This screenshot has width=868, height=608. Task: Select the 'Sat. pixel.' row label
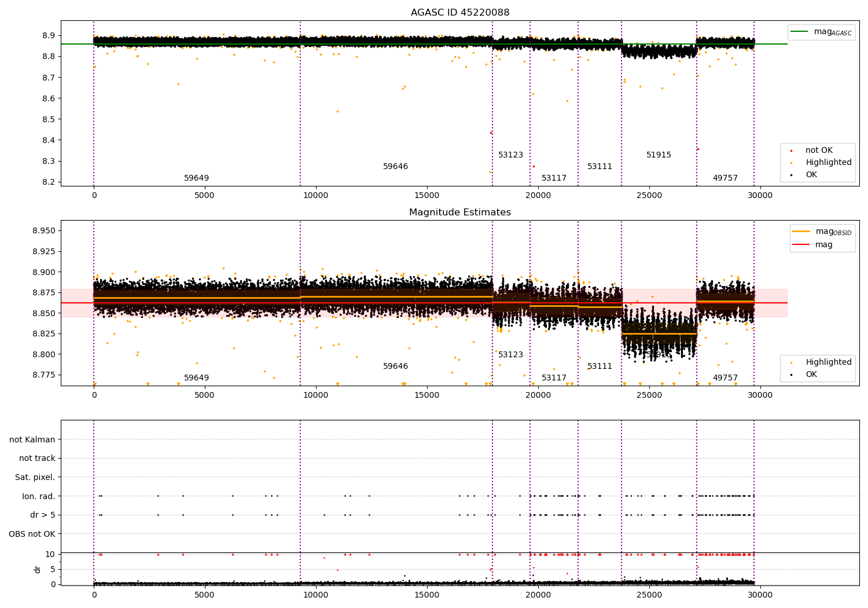[x=35, y=477]
